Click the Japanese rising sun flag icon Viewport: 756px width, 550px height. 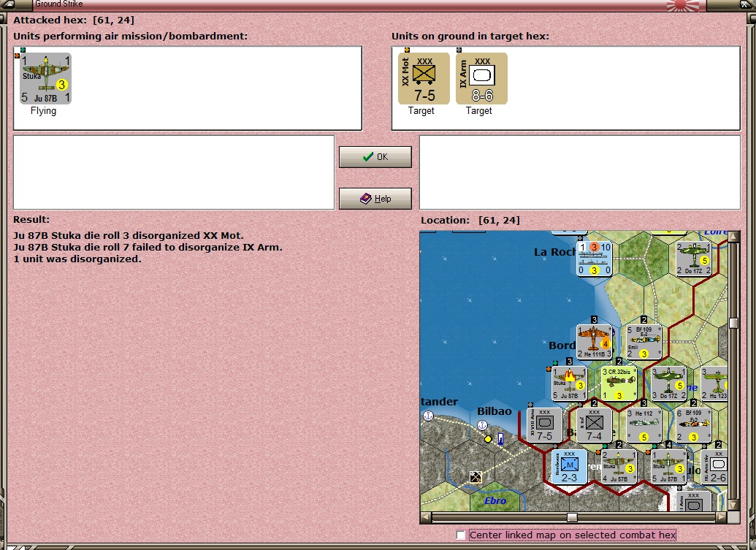[x=683, y=5]
